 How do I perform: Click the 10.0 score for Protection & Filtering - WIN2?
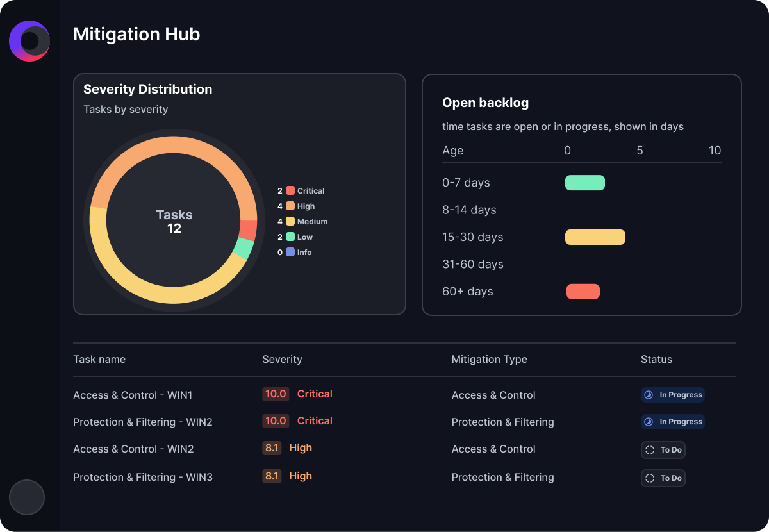coord(276,421)
